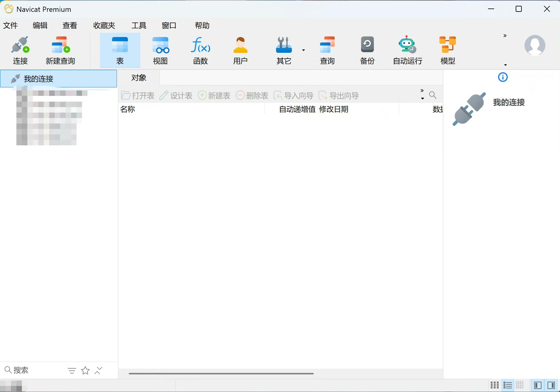Open the 模型 (Model) toolbar icon

click(x=448, y=50)
